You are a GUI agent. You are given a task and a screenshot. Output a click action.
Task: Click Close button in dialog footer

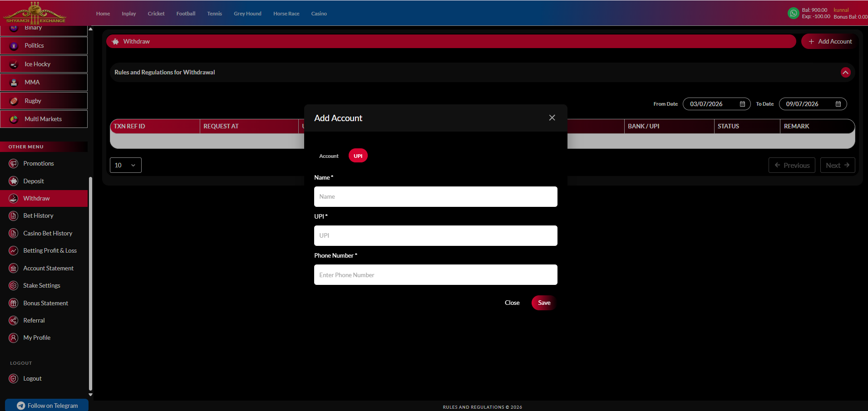pyautogui.click(x=512, y=303)
